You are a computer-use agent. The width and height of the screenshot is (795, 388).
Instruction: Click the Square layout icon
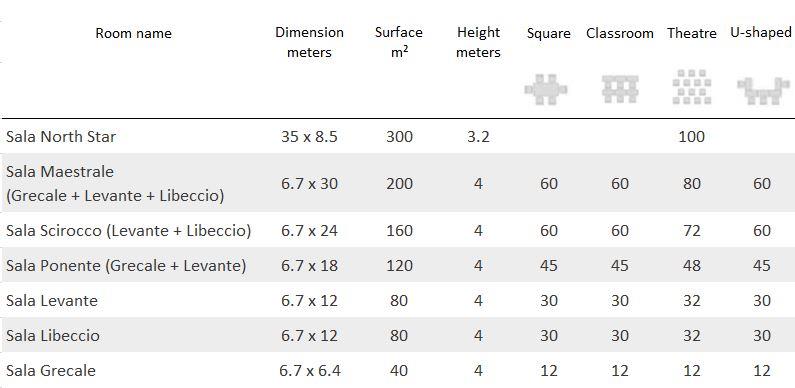(x=546, y=90)
